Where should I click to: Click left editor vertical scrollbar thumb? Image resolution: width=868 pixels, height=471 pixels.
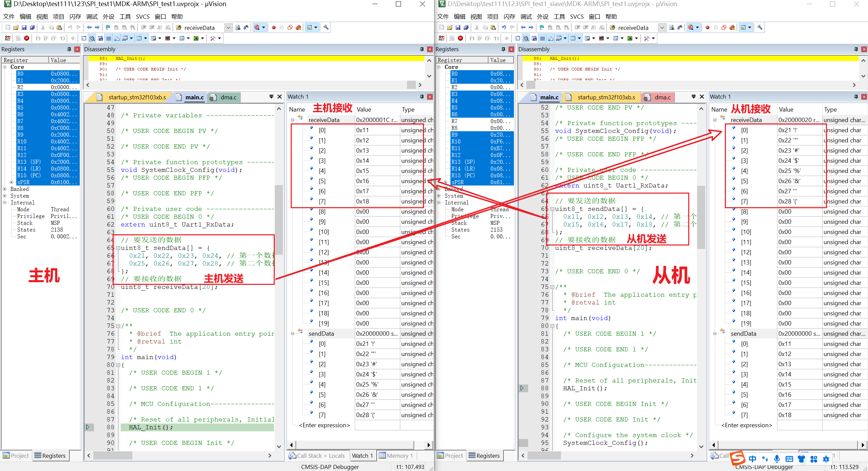tap(279, 220)
